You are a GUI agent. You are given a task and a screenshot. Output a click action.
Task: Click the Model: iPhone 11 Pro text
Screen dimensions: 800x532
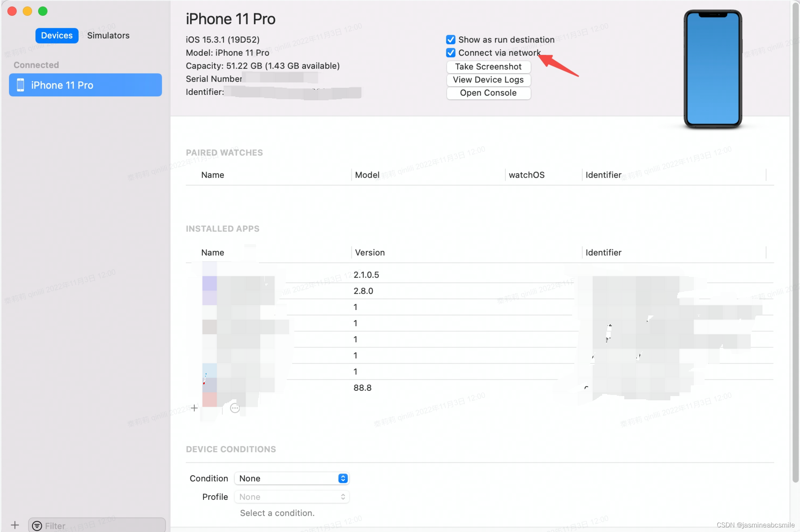[227, 53]
